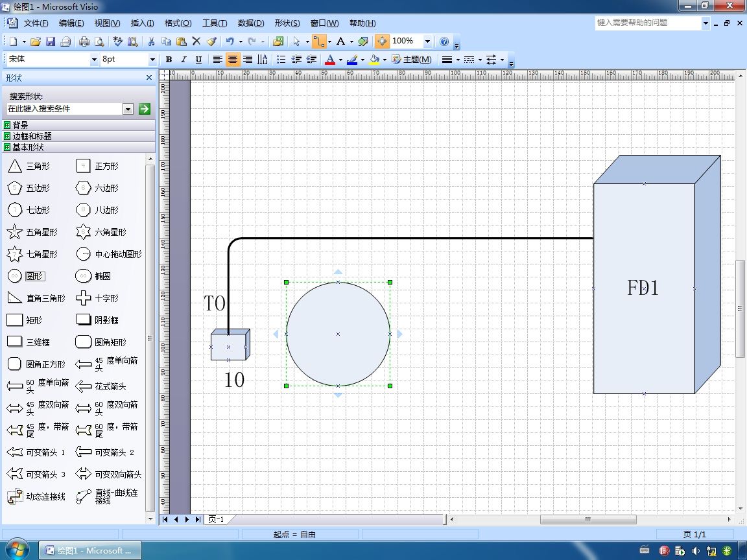Viewport: 747px width, 560px height.
Task: Apply the blue line color swatch
Action: click(352, 60)
